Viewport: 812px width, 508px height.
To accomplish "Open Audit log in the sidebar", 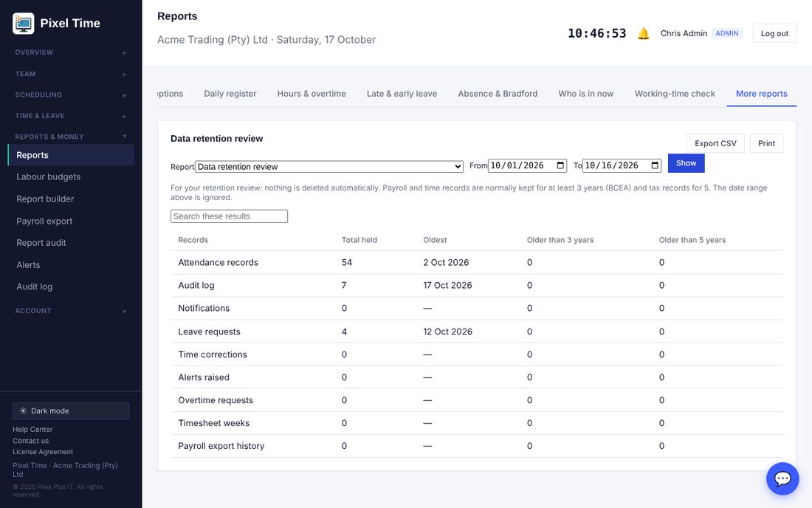I will tap(71, 287).
